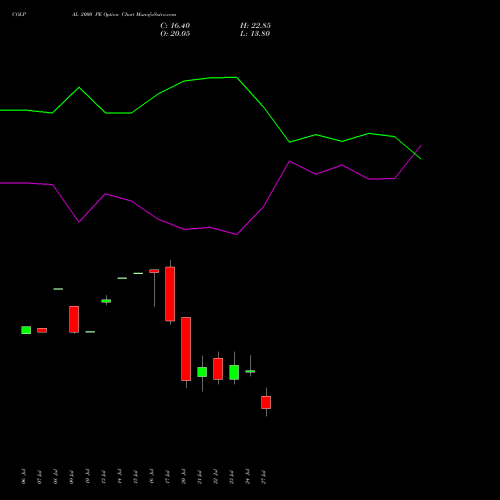Select the 21 Jul date label

click(x=200, y=477)
